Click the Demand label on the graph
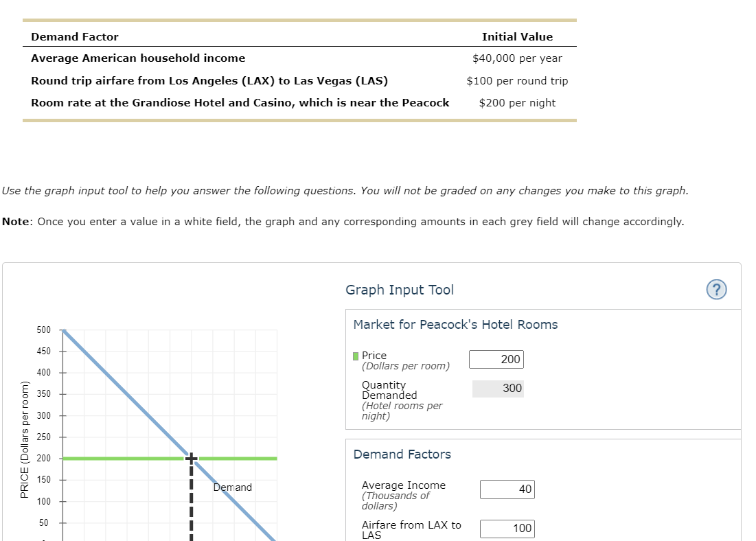This screenshot has height=541, width=756. click(x=233, y=487)
